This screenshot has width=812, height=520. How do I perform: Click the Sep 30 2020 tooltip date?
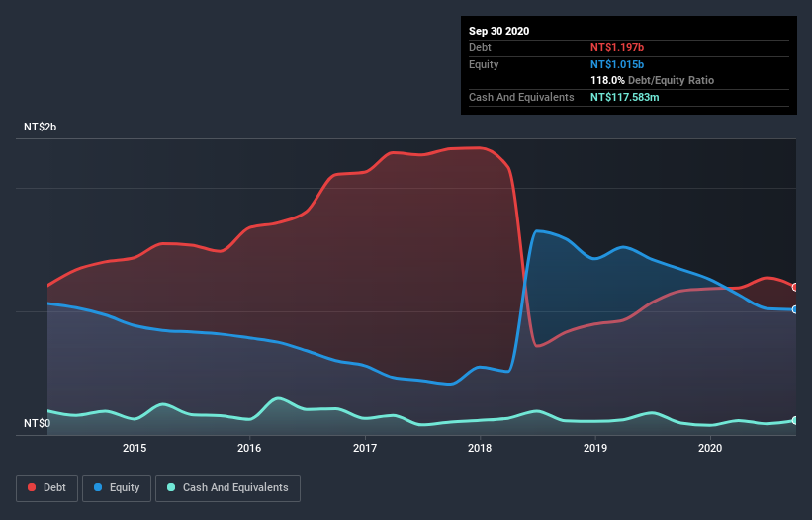498,31
